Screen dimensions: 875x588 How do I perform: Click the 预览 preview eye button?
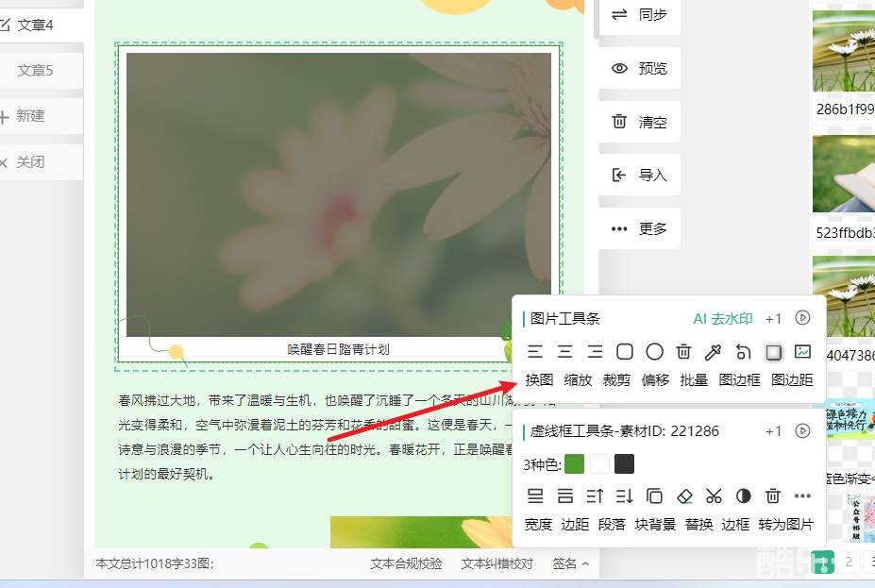point(640,68)
